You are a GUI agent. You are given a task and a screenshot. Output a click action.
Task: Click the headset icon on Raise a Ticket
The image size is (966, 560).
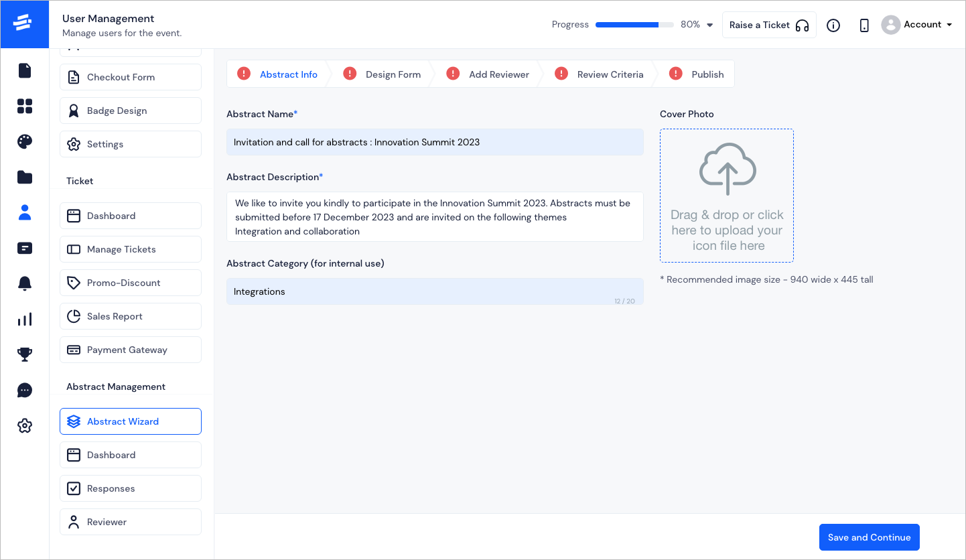[x=803, y=25]
